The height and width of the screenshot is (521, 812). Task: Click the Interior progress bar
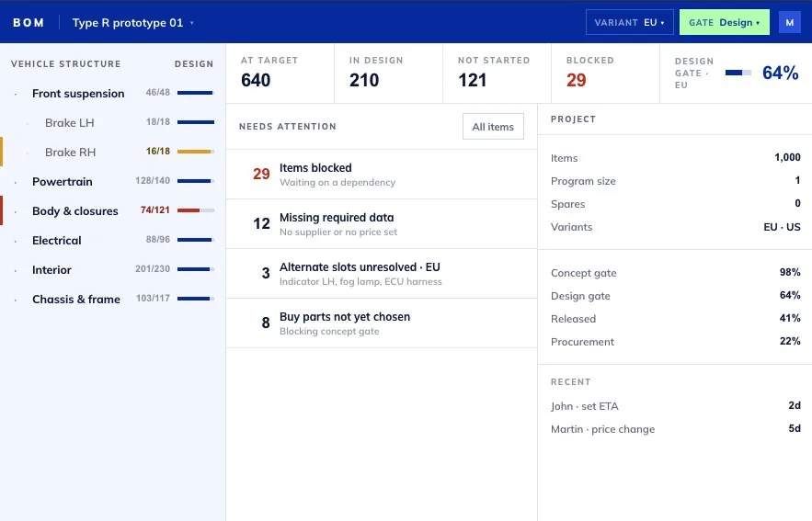[x=196, y=269]
